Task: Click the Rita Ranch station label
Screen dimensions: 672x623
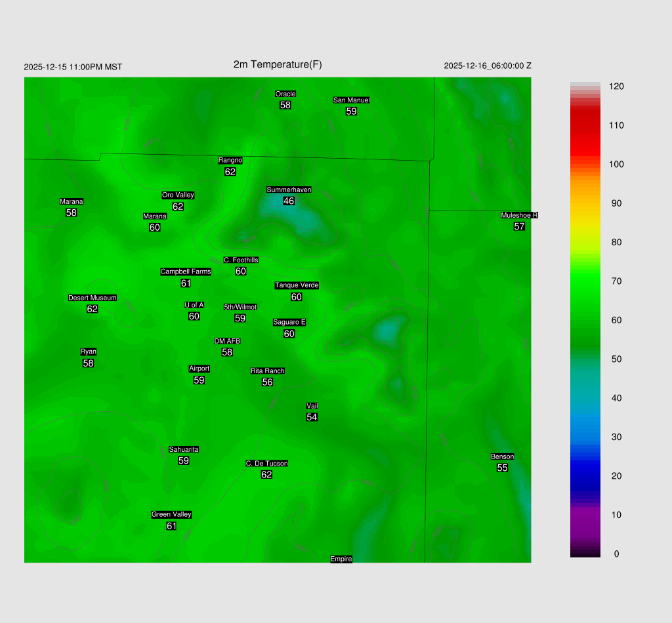Action: coord(267,371)
